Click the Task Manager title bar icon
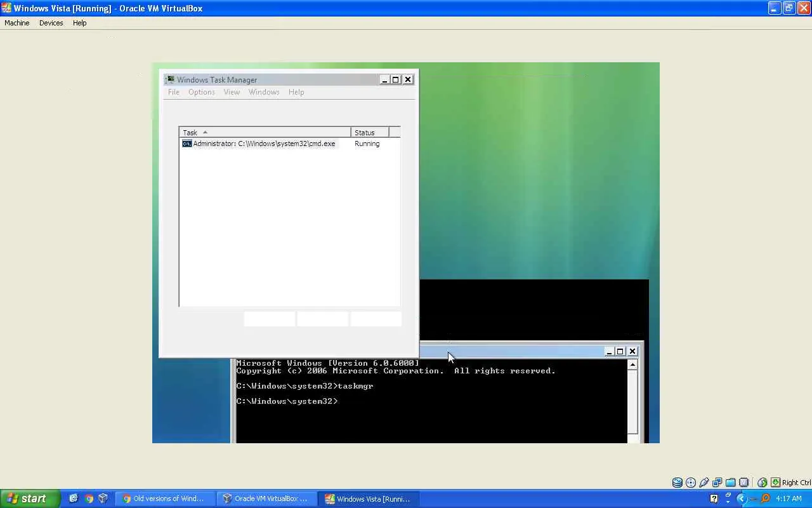Screen dimensions: 812x508 [169, 79]
